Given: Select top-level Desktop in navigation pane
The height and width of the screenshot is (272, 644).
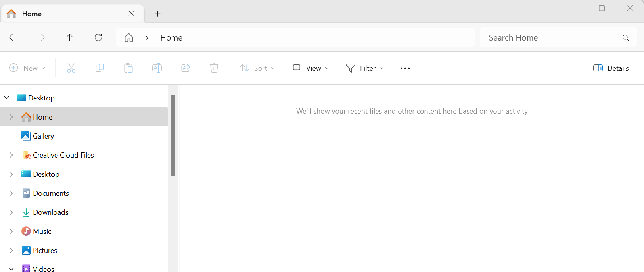Looking at the screenshot, I should (x=41, y=98).
